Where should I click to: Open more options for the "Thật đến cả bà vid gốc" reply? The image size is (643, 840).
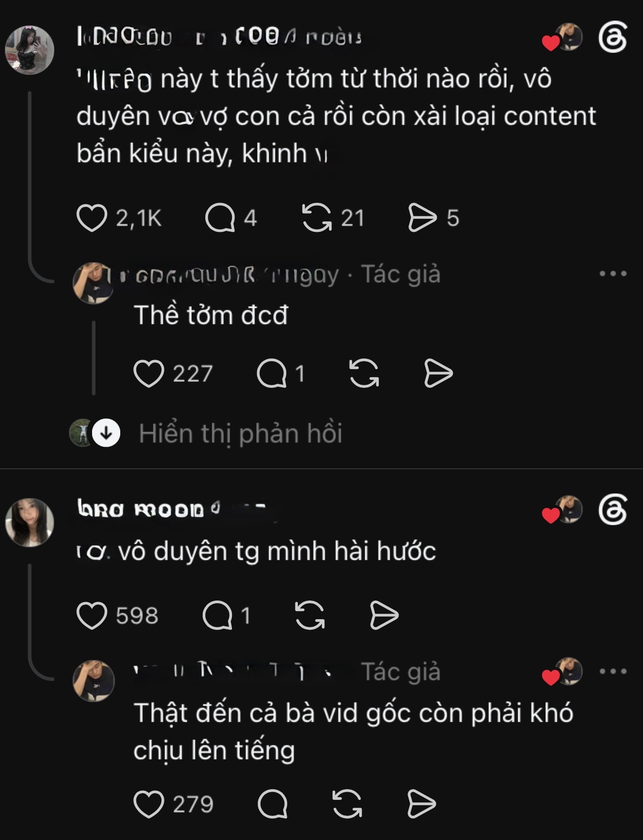613,671
